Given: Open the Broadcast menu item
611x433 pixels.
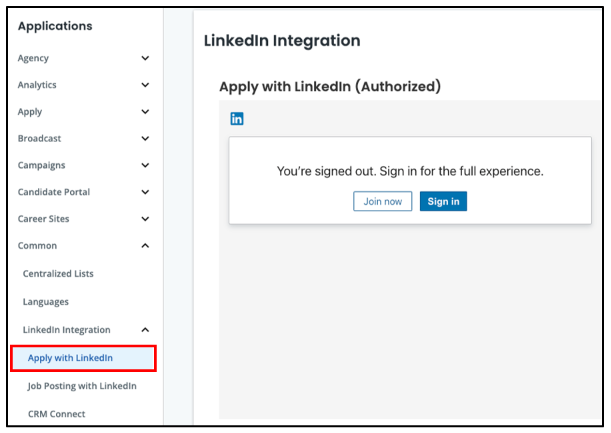Looking at the screenshot, I should [x=39, y=138].
